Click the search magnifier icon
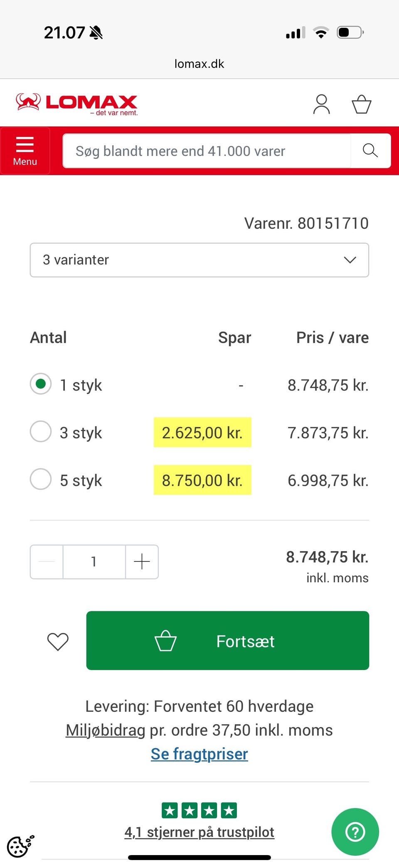 (370, 151)
